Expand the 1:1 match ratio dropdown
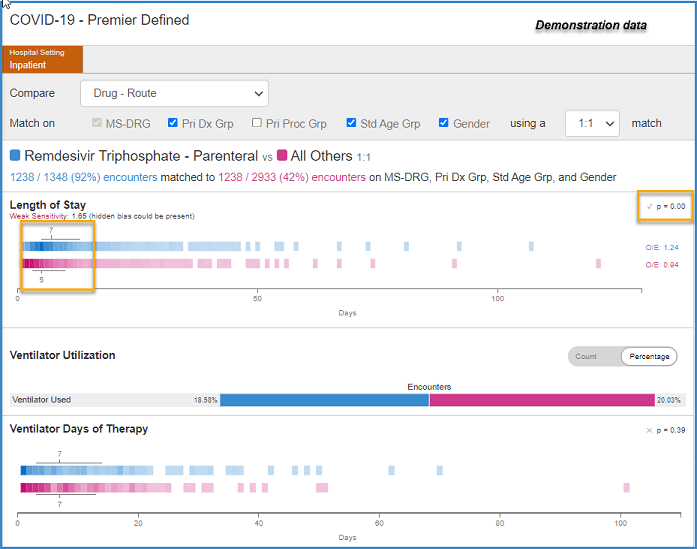Screen dimensions: 697x549 pos(592,123)
